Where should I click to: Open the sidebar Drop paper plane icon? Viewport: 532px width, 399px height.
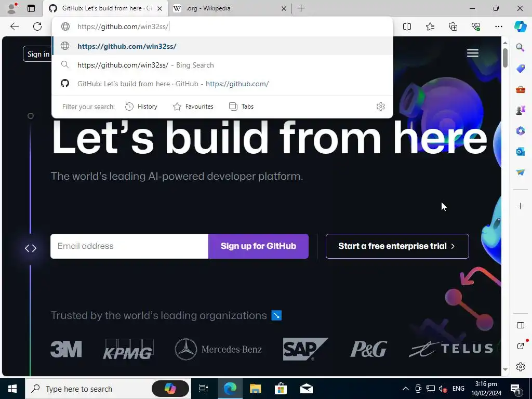tap(520, 172)
